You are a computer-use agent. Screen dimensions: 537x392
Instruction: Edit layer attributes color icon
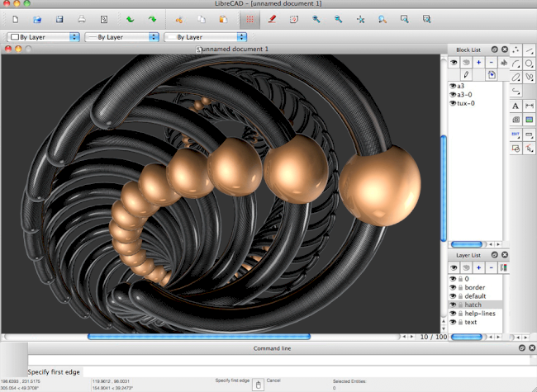pyautogui.click(x=504, y=268)
